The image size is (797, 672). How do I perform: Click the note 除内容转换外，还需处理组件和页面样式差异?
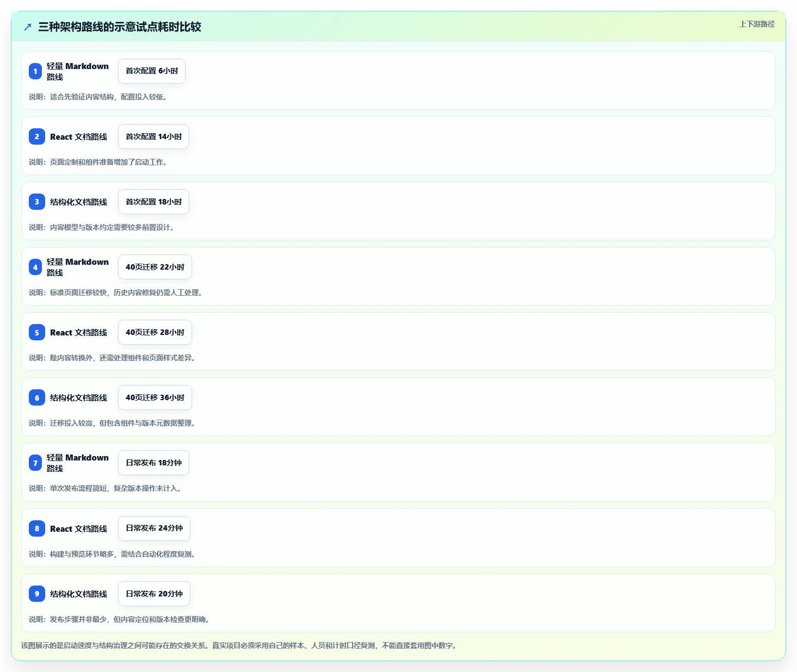112,358
